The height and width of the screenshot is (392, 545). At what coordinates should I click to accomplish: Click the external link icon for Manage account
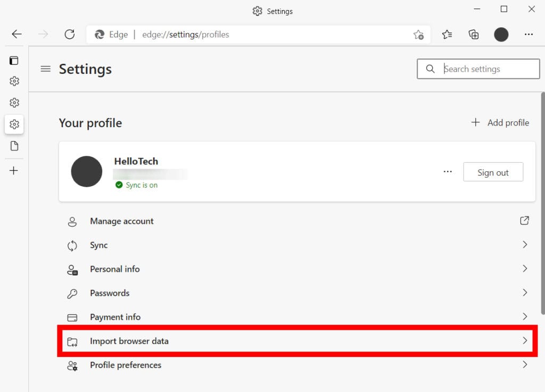pos(524,221)
